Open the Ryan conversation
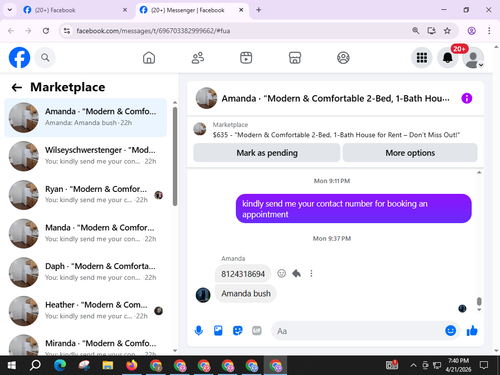The image size is (500, 375). (x=86, y=195)
